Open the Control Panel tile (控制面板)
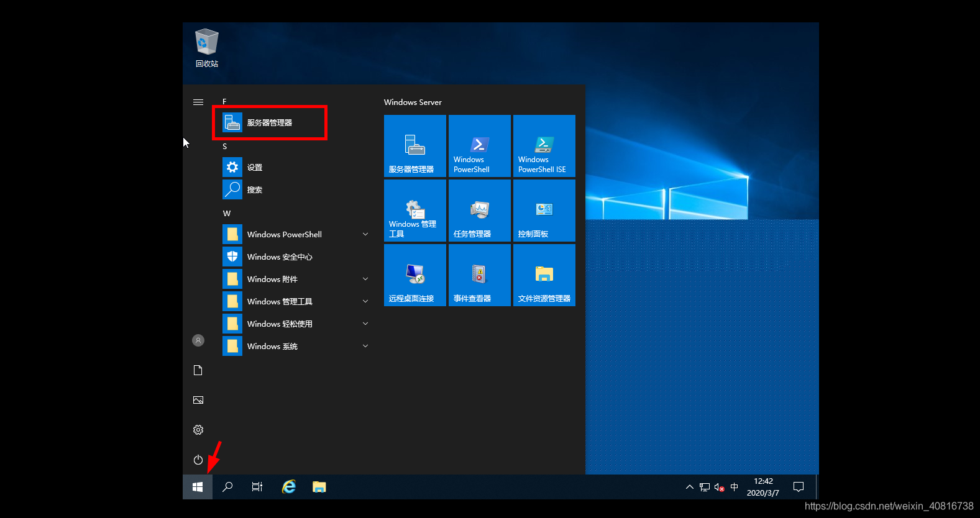This screenshot has width=980, height=518. tap(544, 211)
